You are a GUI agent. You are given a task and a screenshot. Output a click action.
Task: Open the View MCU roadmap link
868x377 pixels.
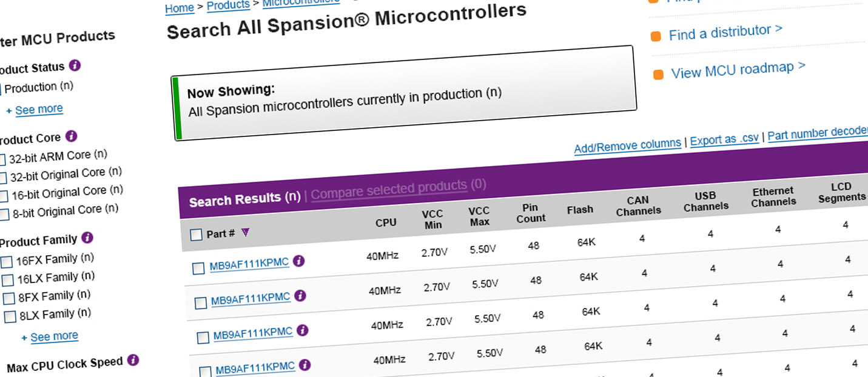pyautogui.click(x=738, y=70)
